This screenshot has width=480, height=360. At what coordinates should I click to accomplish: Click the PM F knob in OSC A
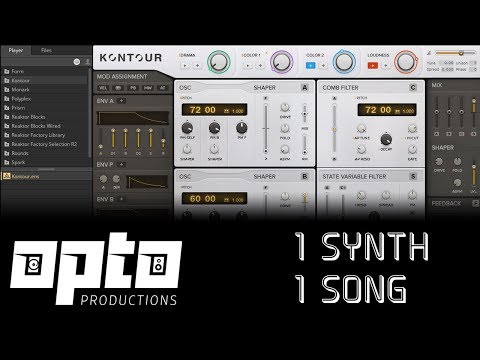pos(242,128)
